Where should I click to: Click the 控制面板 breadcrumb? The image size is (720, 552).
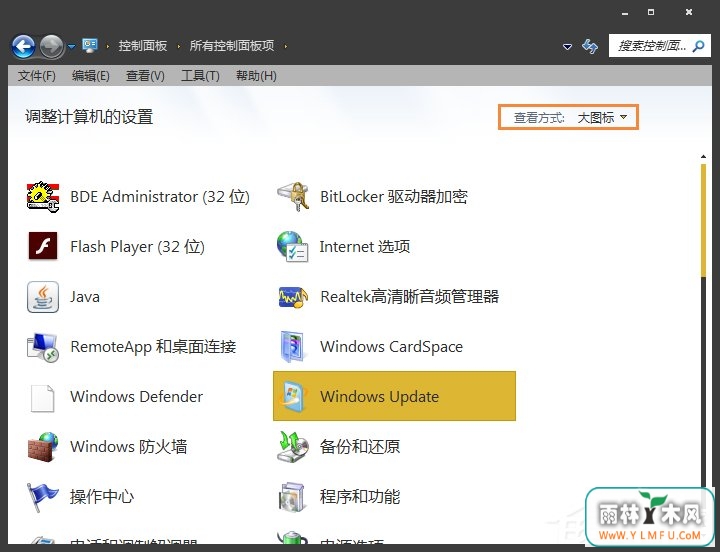143,46
